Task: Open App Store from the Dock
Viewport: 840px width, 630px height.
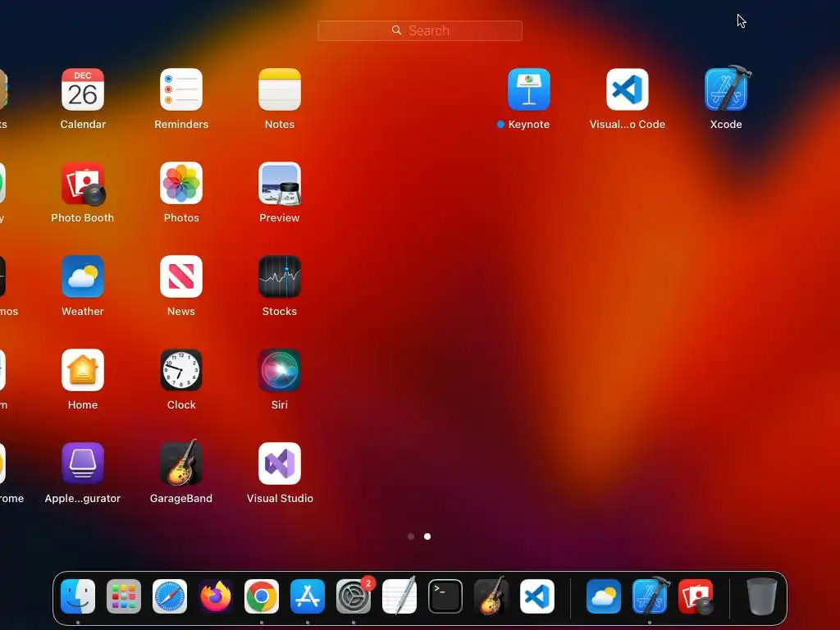Action: coord(308,596)
